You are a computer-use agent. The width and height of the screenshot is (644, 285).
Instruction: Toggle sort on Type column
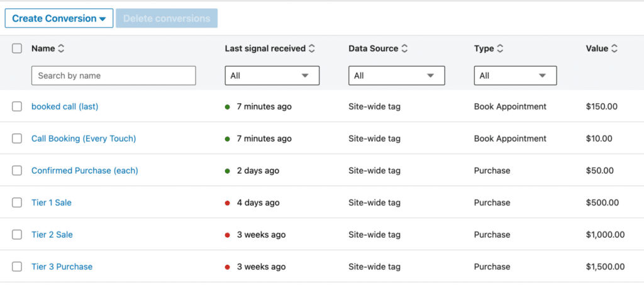tap(501, 48)
